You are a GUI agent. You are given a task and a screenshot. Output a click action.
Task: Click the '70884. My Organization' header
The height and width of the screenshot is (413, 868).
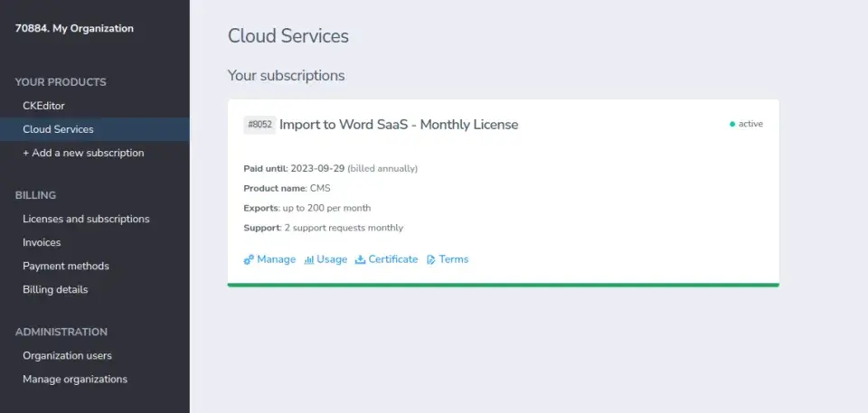click(x=74, y=28)
